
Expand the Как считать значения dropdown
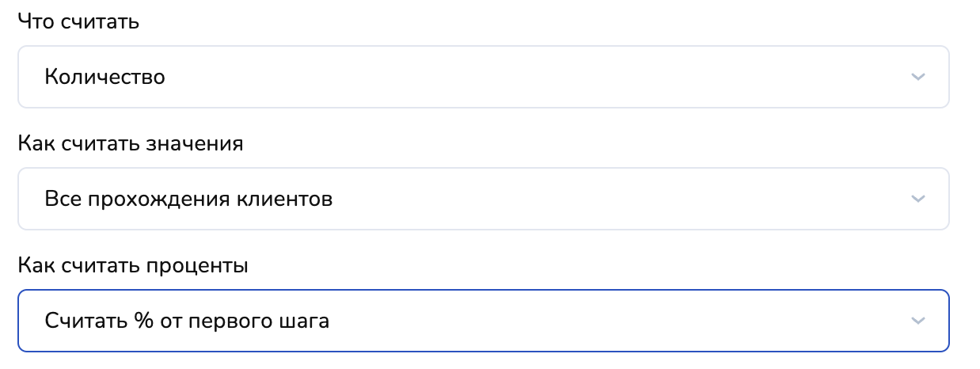[483, 199]
